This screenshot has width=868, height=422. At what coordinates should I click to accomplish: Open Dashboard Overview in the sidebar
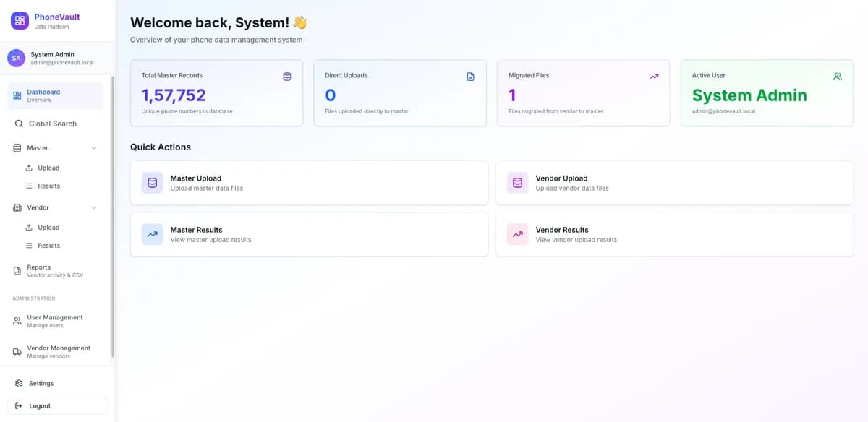tap(55, 95)
